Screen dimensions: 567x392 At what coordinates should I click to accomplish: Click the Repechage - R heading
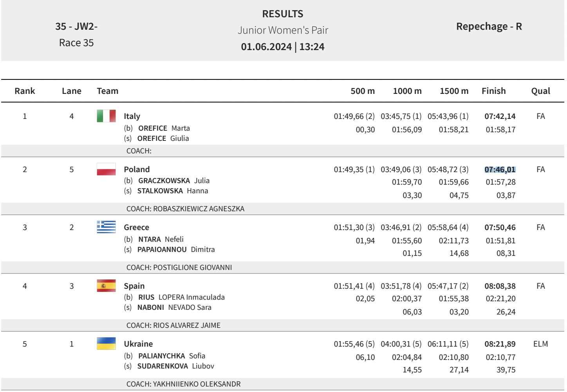[489, 27]
